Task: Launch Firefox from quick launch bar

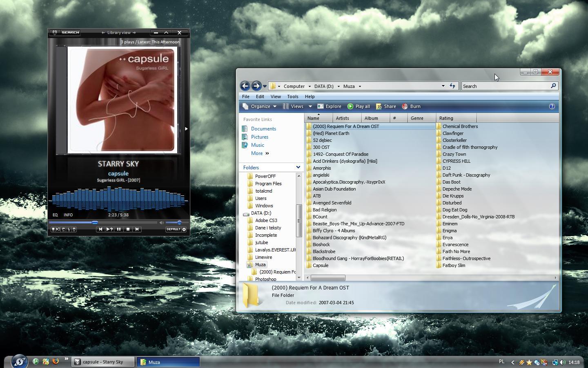Action: (x=56, y=361)
